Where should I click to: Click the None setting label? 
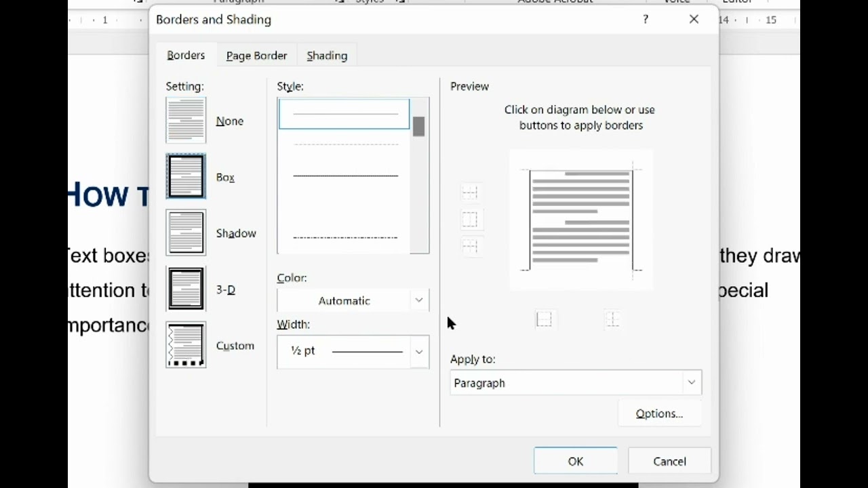230,121
